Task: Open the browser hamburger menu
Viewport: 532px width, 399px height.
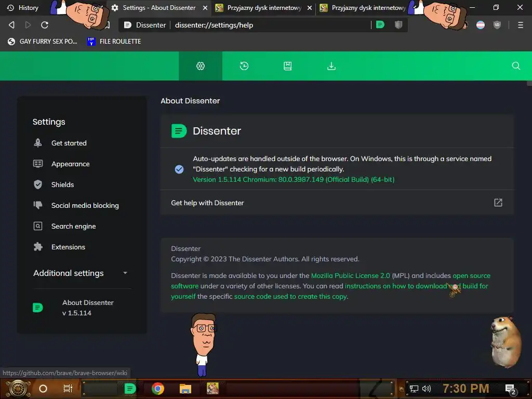Action: pyautogui.click(x=521, y=25)
